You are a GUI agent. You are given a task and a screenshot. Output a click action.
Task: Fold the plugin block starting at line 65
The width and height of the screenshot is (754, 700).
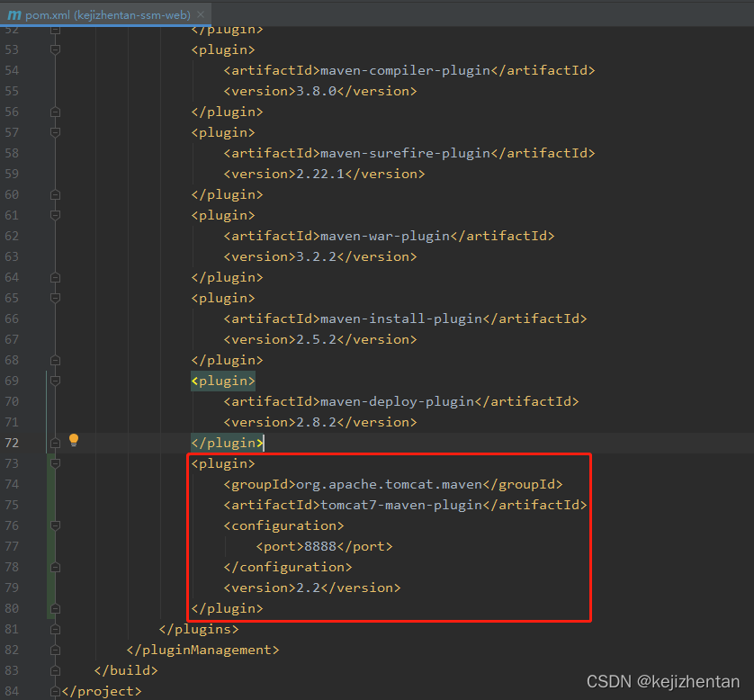click(x=55, y=298)
